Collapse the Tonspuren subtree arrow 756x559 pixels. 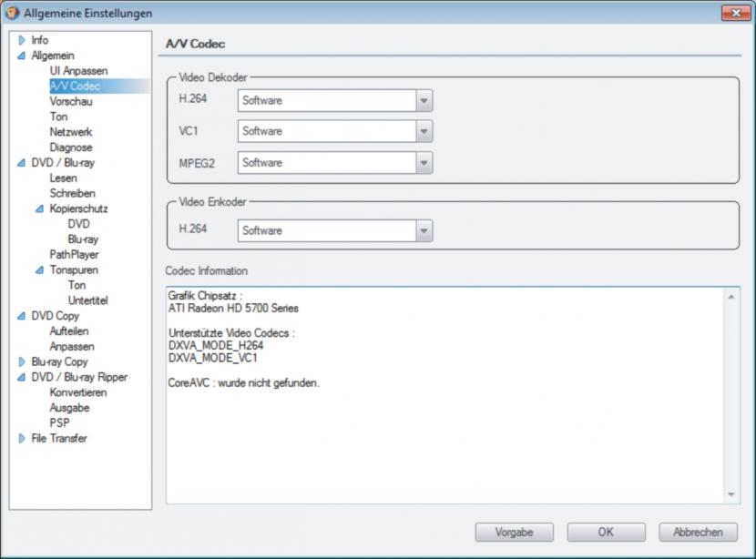tap(39, 269)
